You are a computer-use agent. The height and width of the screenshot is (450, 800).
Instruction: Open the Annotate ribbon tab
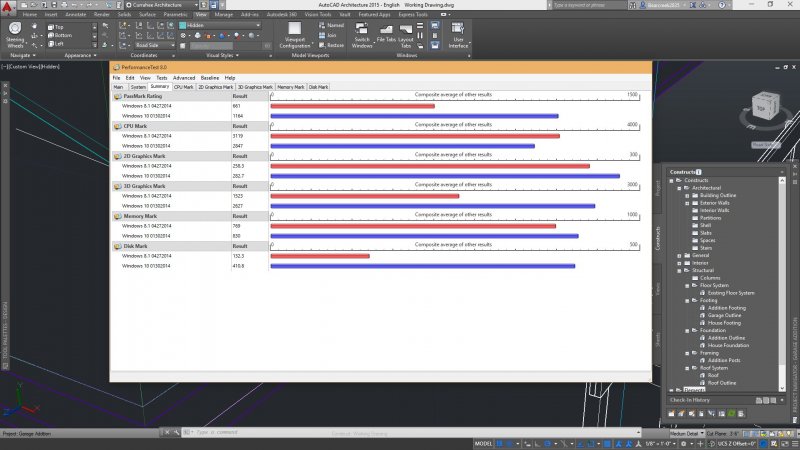pyautogui.click(x=76, y=15)
